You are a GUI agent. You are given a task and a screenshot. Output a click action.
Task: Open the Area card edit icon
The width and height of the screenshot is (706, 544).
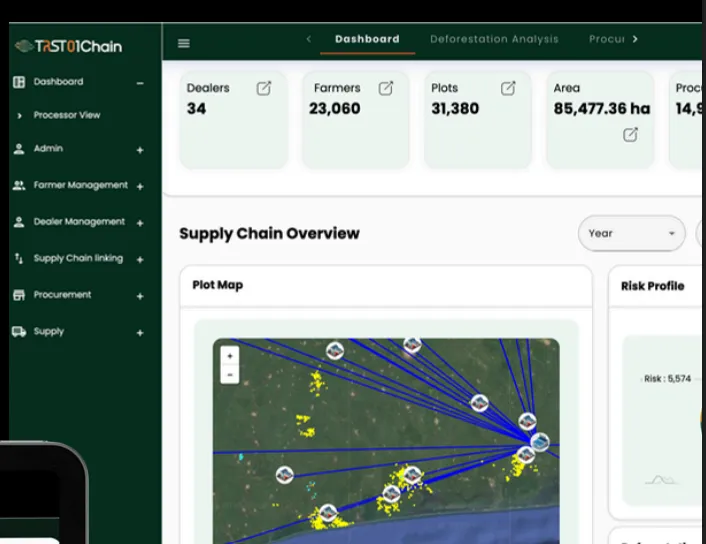pyautogui.click(x=630, y=135)
